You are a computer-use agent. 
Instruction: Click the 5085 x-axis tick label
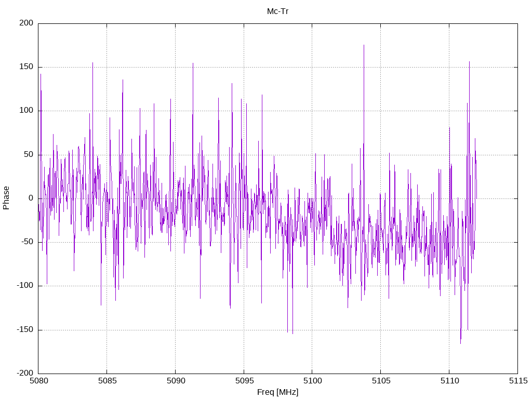coord(107,381)
